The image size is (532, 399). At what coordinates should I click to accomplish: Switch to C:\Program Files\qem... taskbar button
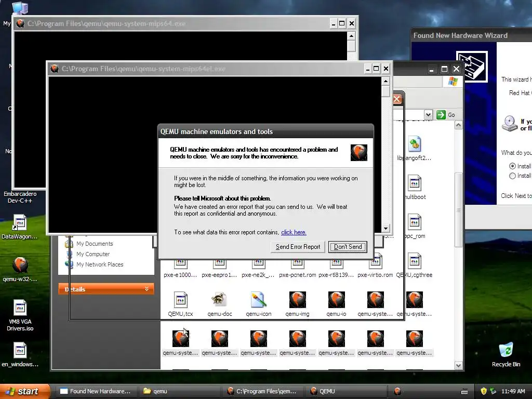click(x=262, y=391)
